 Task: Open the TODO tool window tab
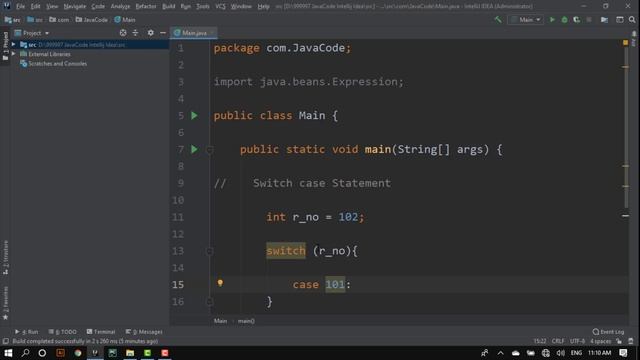[x=62, y=332]
